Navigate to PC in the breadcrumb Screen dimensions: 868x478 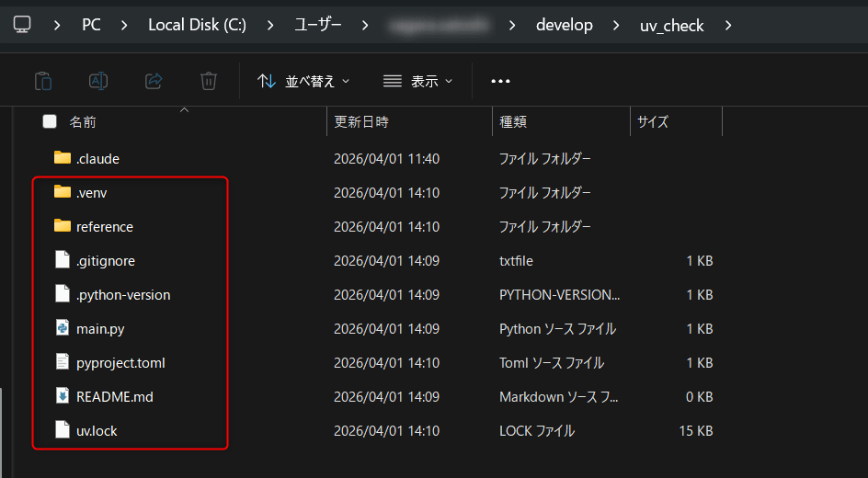click(91, 26)
